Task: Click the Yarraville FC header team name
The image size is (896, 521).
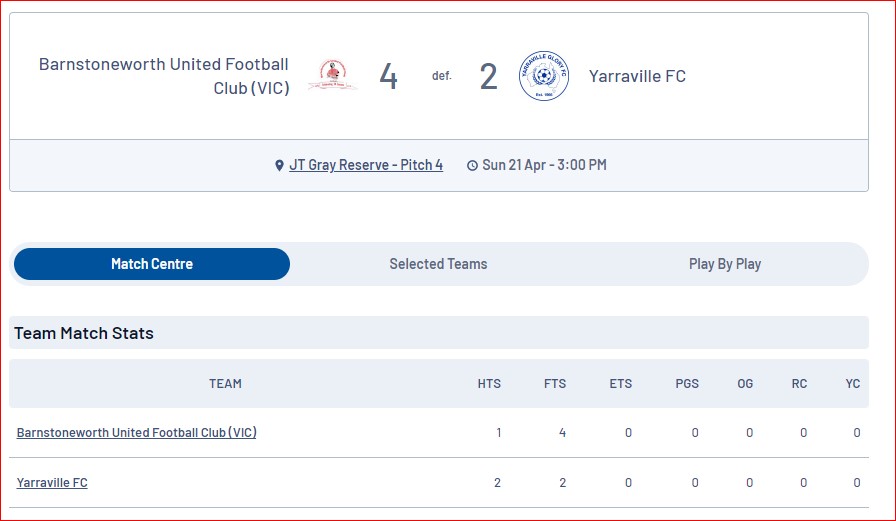Action: (637, 76)
